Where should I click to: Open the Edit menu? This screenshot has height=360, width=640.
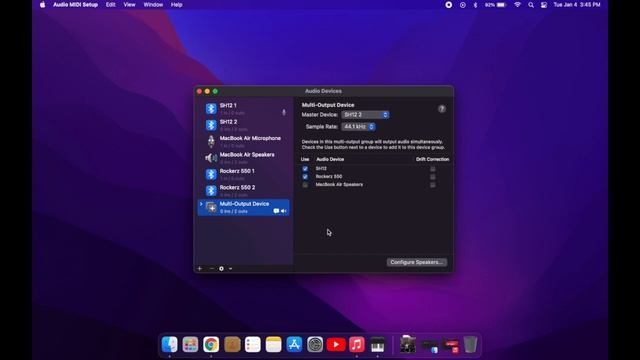(111, 5)
